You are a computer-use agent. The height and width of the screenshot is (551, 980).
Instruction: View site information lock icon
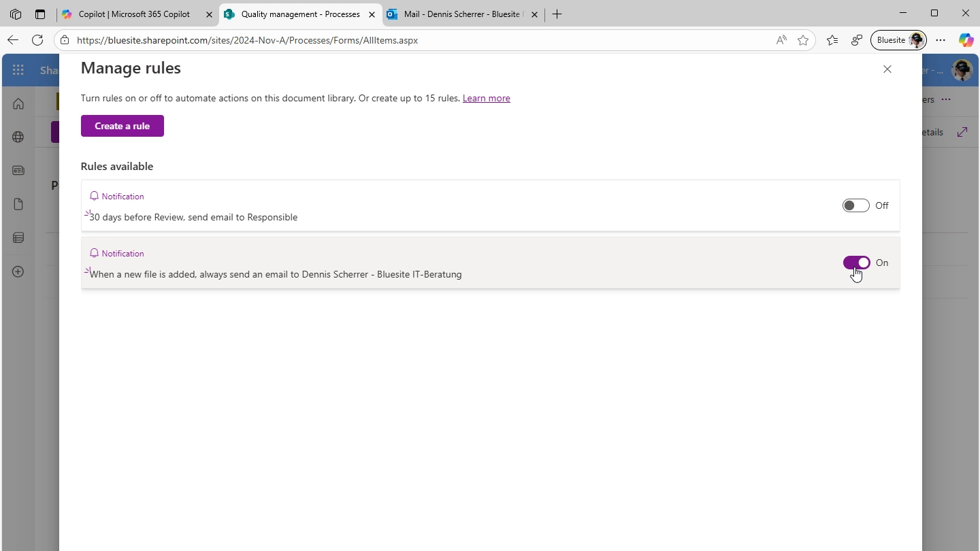click(x=65, y=40)
